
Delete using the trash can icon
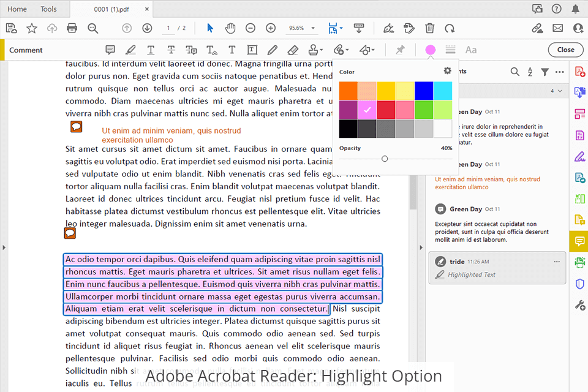coord(429,28)
